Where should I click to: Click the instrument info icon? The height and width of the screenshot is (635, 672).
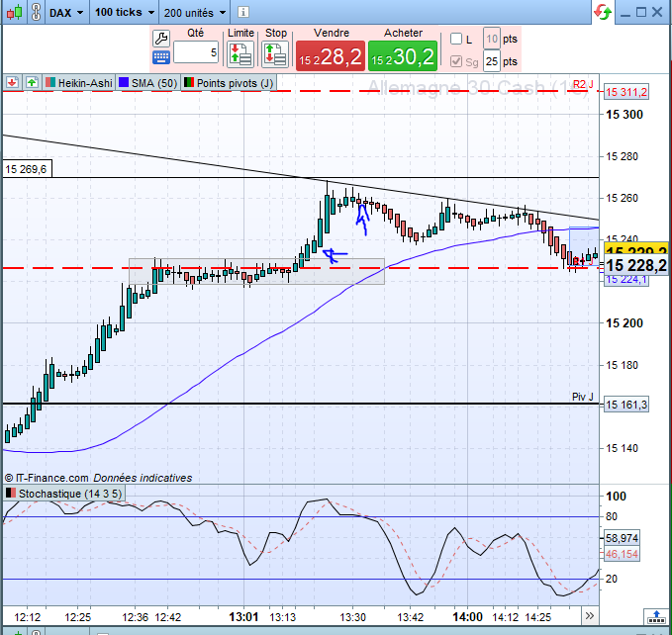(243, 13)
